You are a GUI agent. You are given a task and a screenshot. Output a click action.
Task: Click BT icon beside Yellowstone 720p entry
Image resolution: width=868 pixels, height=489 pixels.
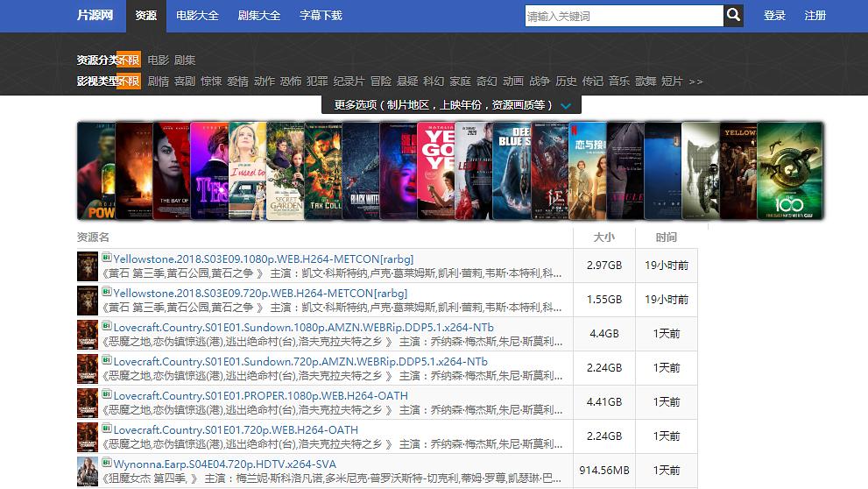107,292
